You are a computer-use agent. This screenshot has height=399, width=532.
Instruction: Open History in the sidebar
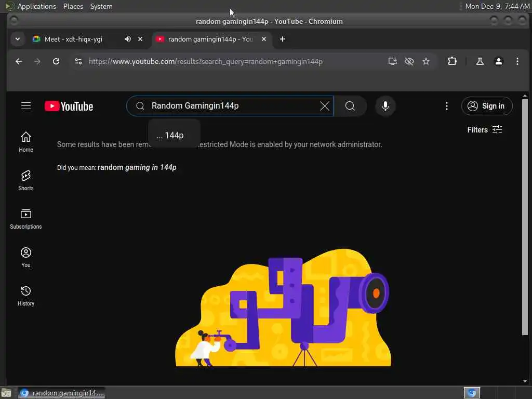coord(26,296)
